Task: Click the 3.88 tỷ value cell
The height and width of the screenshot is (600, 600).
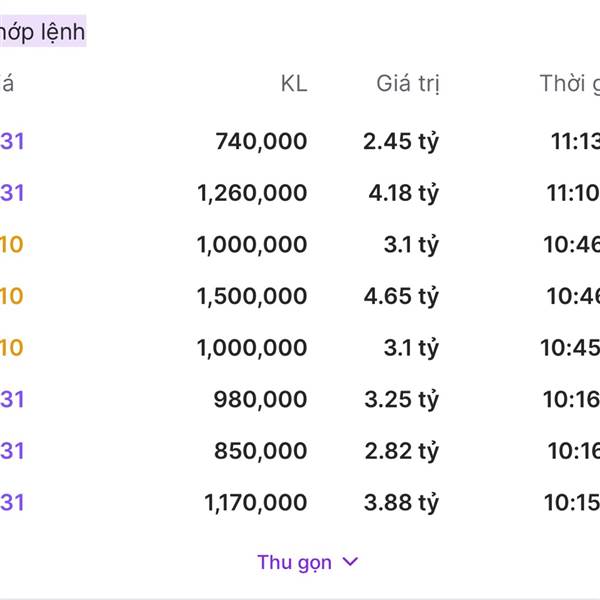Action: click(x=401, y=503)
